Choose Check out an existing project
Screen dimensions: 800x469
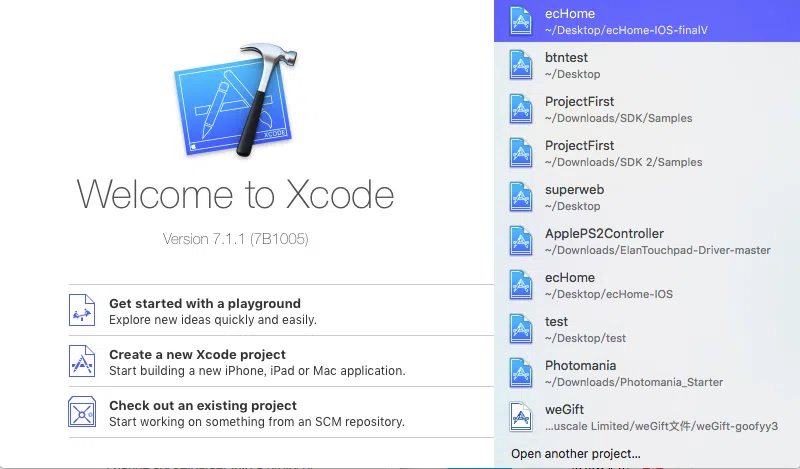(x=203, y=405)
